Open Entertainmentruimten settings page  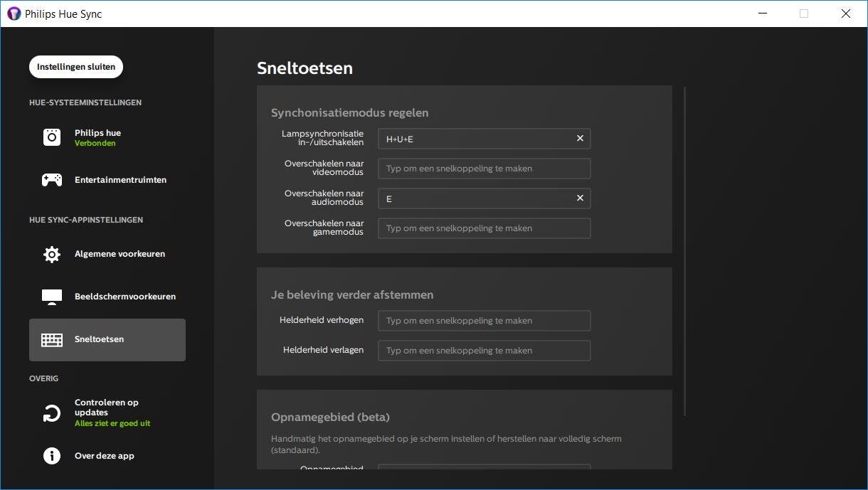[120, 180]
